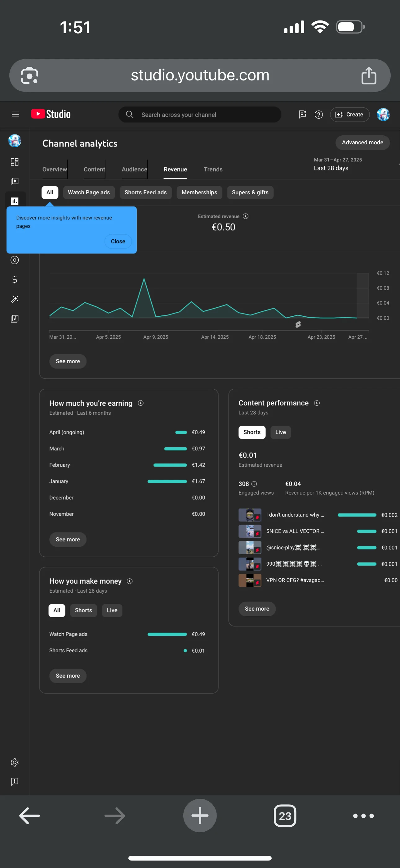Switch to the Audience tab
400x868 pixels.
click(x=134, y=170)
